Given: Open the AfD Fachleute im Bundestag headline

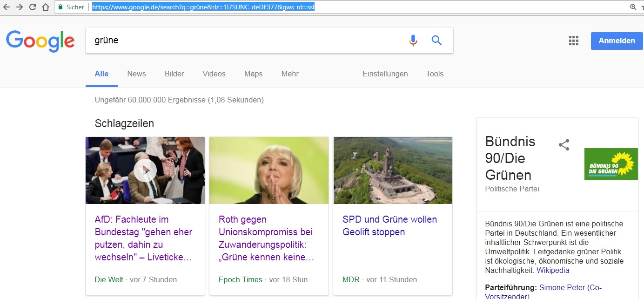Looking at the screenshot, I should tap(143, 238).
